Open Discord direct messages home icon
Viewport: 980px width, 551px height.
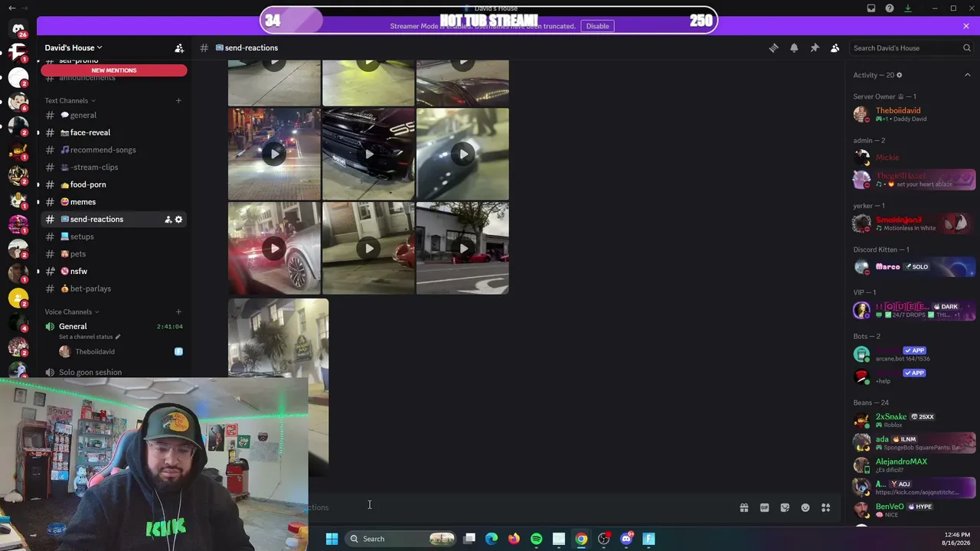18,30
